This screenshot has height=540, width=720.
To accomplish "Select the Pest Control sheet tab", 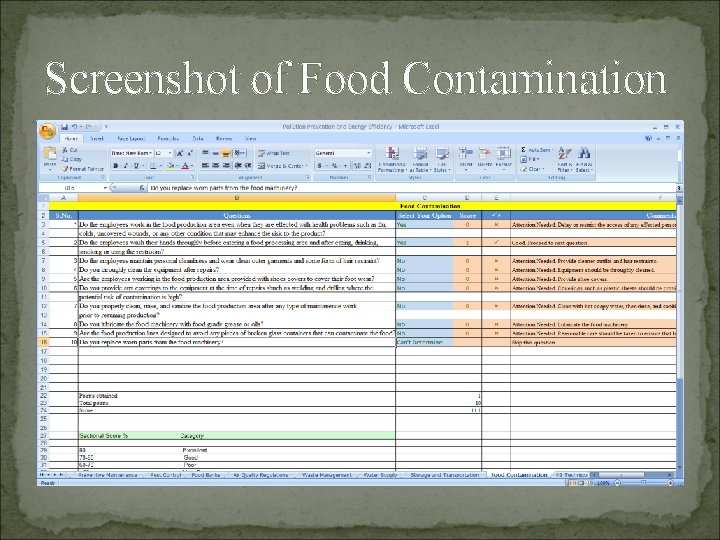I will [x=165, y=475].
